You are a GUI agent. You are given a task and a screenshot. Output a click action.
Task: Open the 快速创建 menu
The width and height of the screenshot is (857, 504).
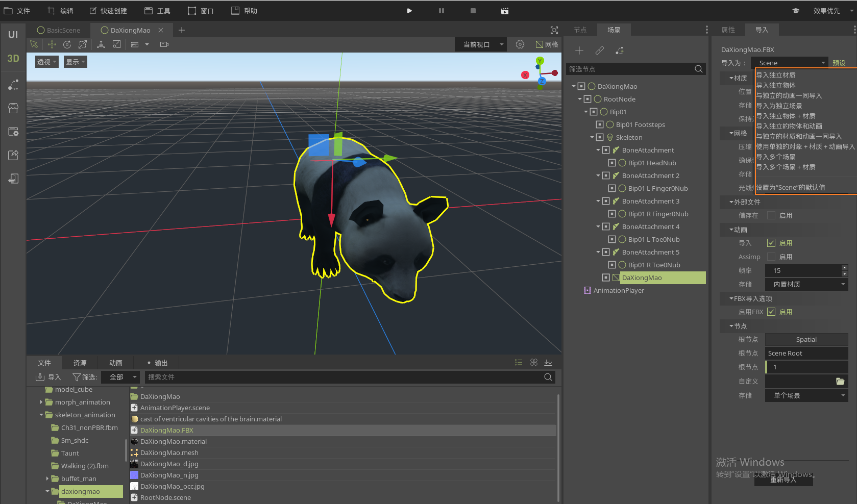pos(108,11)
